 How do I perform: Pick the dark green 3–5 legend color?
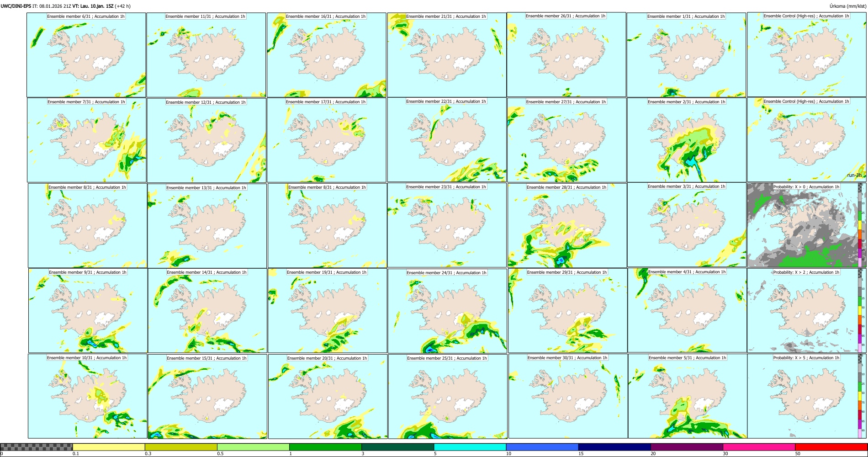(x=397, y=447)
